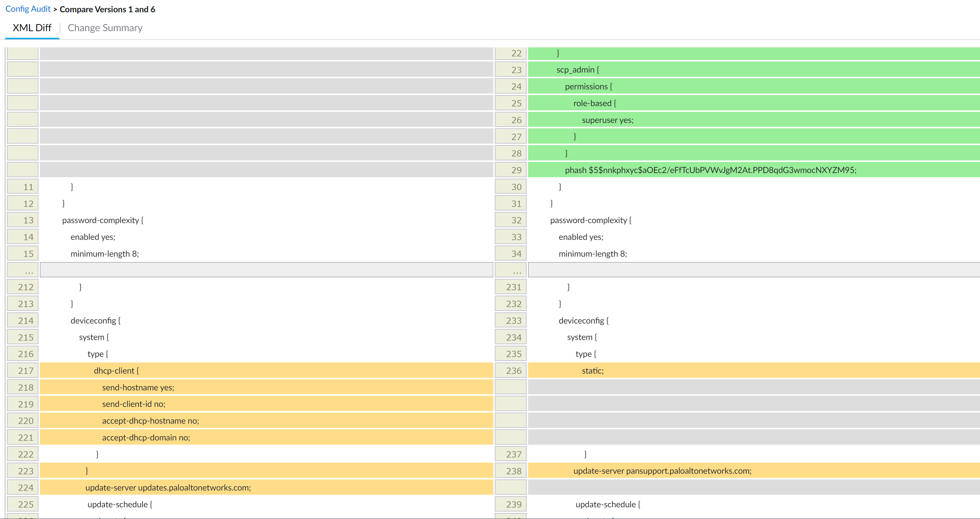Switch to the Change Summary tab
This screenshot has width=980, height=519.
[105, 28]
